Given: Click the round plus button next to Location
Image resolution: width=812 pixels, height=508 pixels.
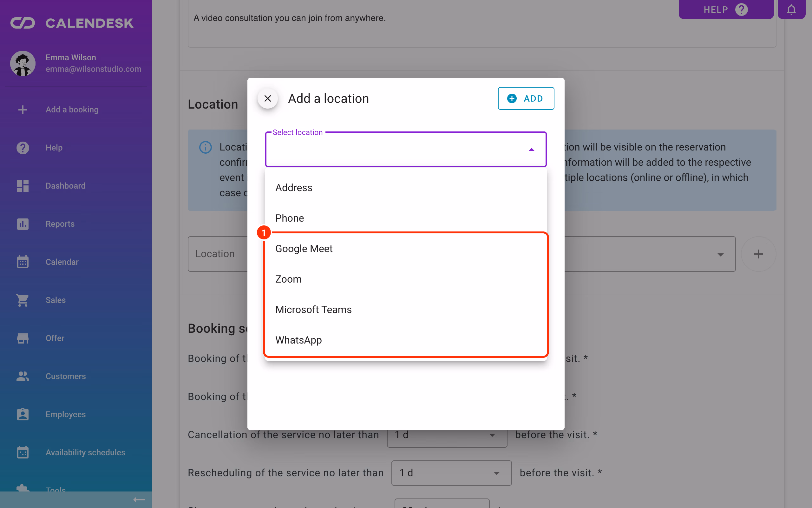Looking at the screenshot, I should pyautogui.click(x=758, y=254).
